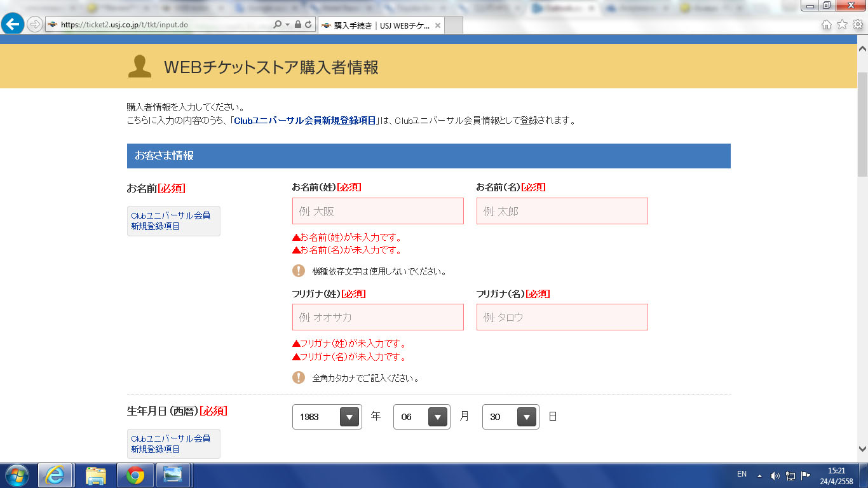
Task: Open Favorites with the star icon
Action: [x=842, y=25]
